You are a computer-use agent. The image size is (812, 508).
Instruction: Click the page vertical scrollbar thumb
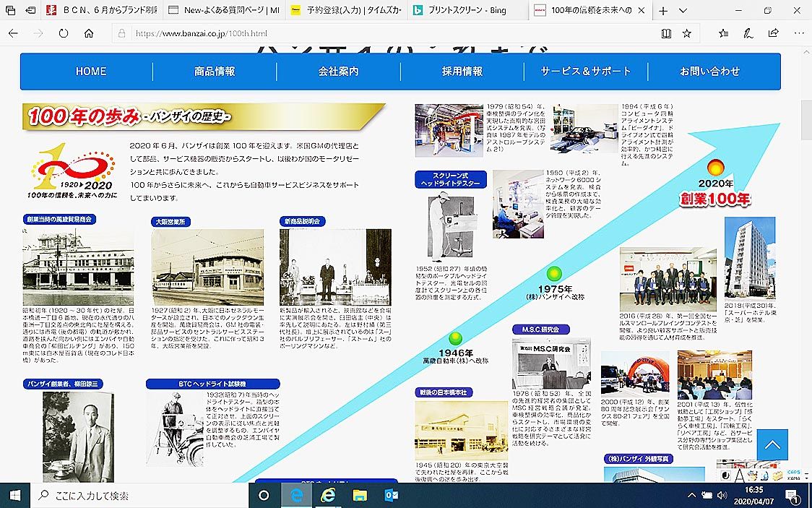[806, 120]
